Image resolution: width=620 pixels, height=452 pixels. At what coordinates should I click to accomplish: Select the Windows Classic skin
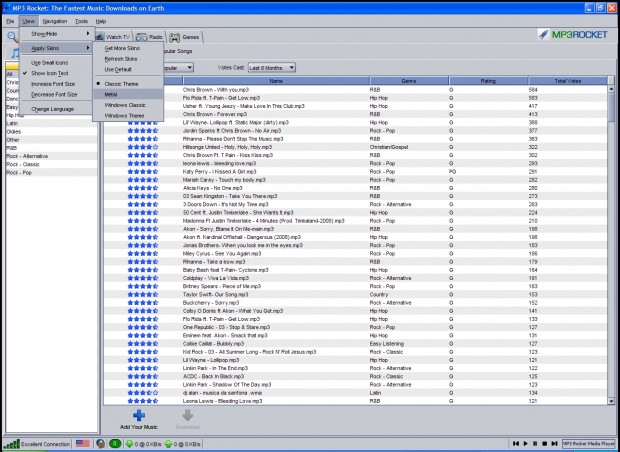tap(125, 105)
